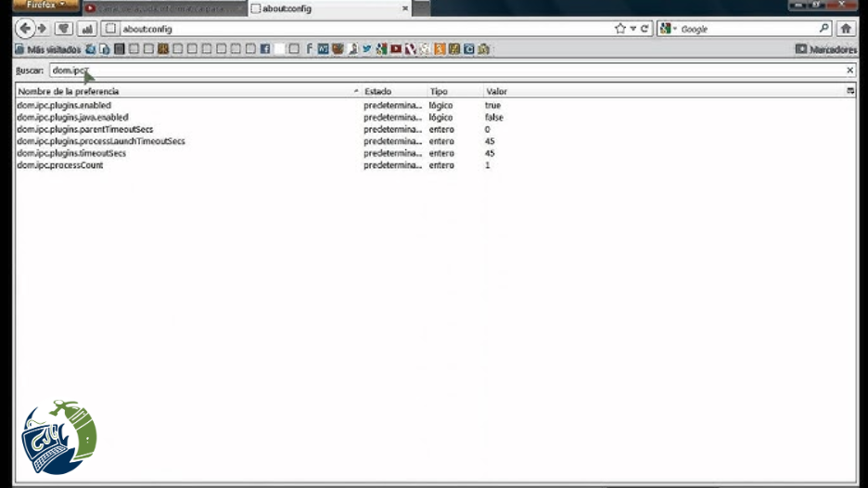Click the YouTube red bookmark icon
The width and height of the screenshot is (868, 488).
tap(396, 49)
